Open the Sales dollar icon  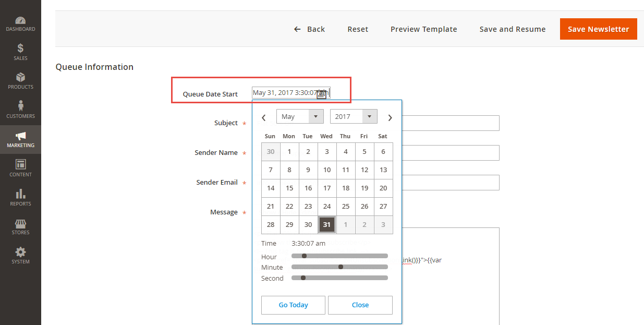point(20,49)
